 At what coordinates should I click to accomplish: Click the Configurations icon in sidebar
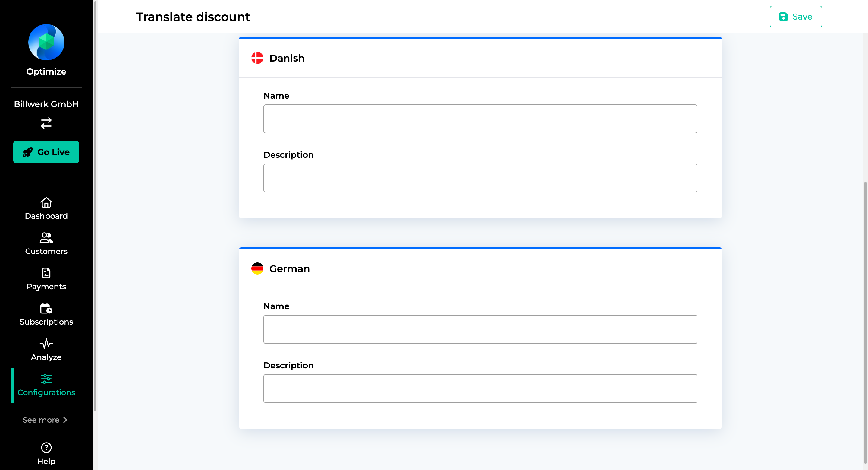click(46, 379)
